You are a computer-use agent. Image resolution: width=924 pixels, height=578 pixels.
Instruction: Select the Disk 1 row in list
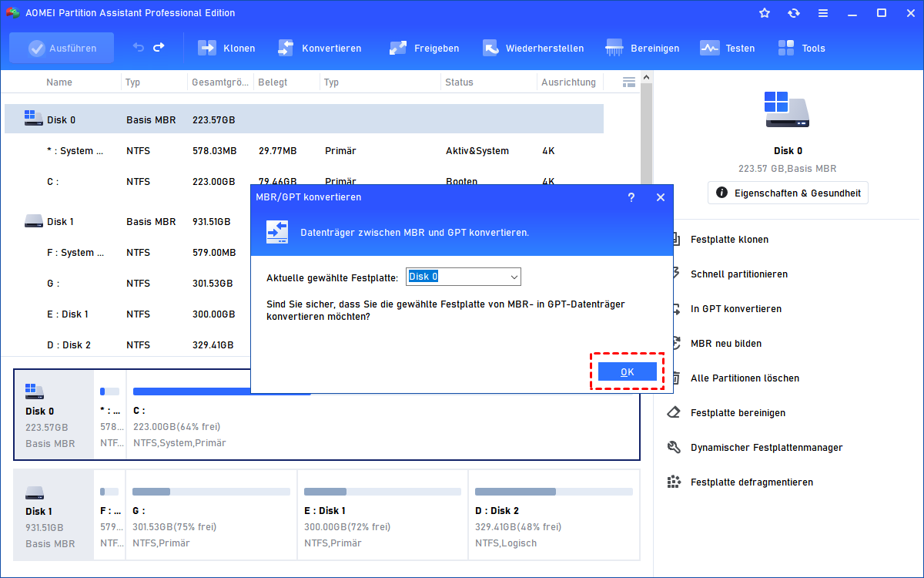pyautogui.click(x=60, y=222)
